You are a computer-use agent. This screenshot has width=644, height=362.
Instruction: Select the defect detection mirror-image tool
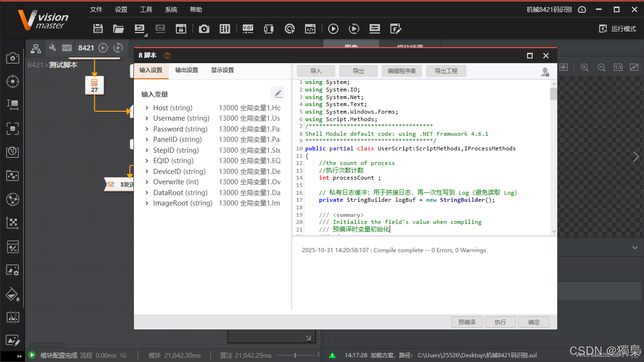[12, 317]
